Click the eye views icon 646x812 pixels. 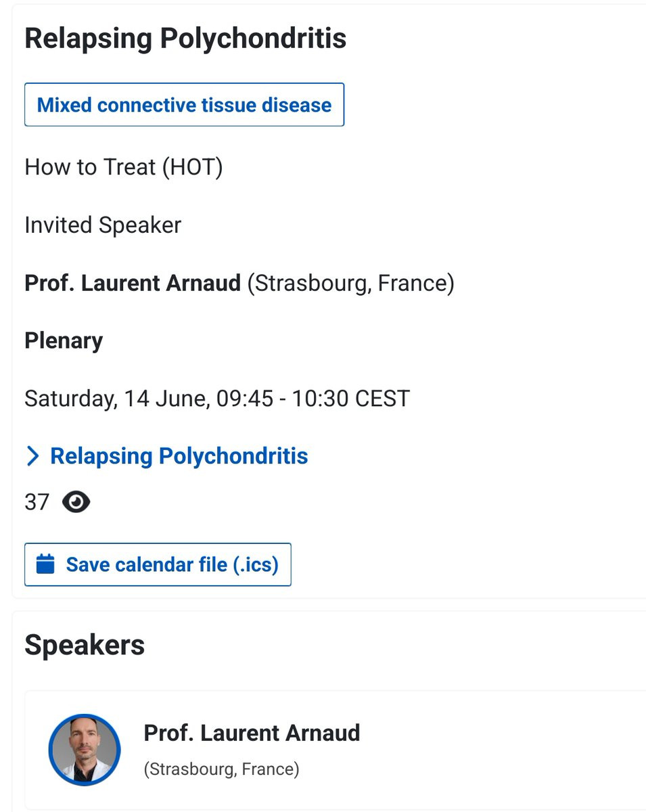(x=76, y=502)
